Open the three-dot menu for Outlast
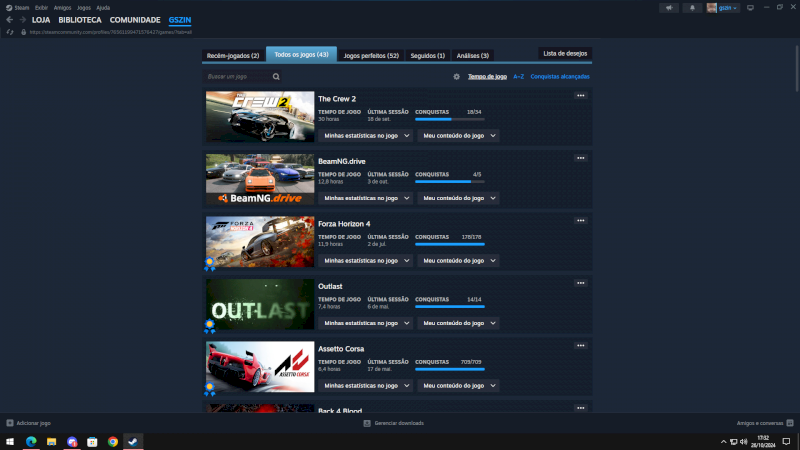Screen dimensions: 800x450 click(580, 283)
